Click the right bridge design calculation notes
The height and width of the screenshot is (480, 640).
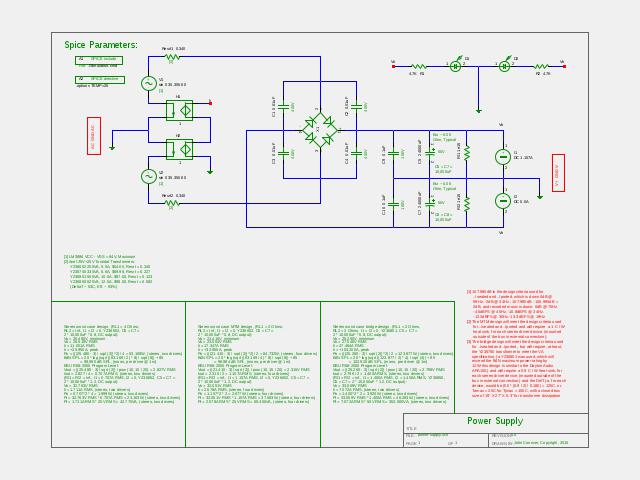pos(393,364)
